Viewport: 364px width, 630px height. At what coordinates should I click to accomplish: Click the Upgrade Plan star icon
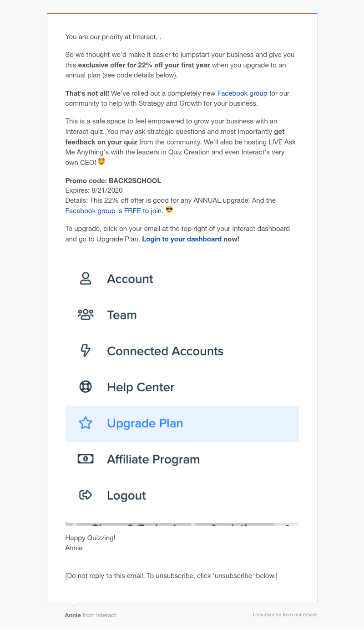tap(86, 423)
